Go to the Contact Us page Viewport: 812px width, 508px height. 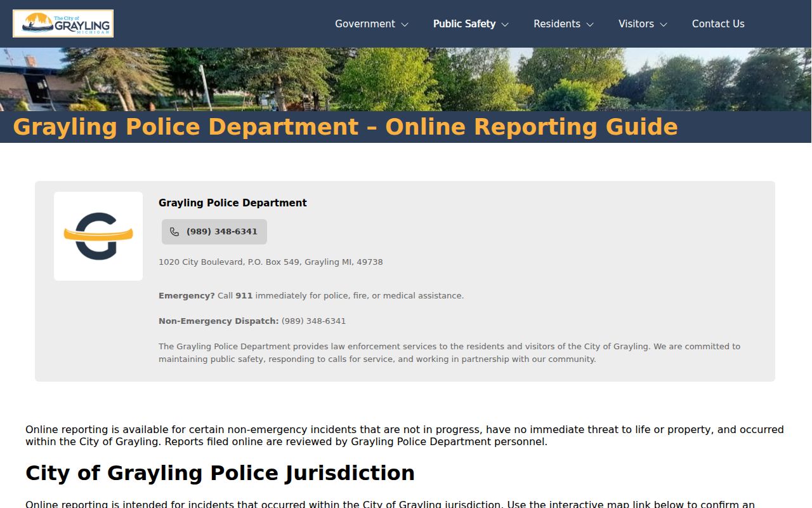[x=718, y=23]
